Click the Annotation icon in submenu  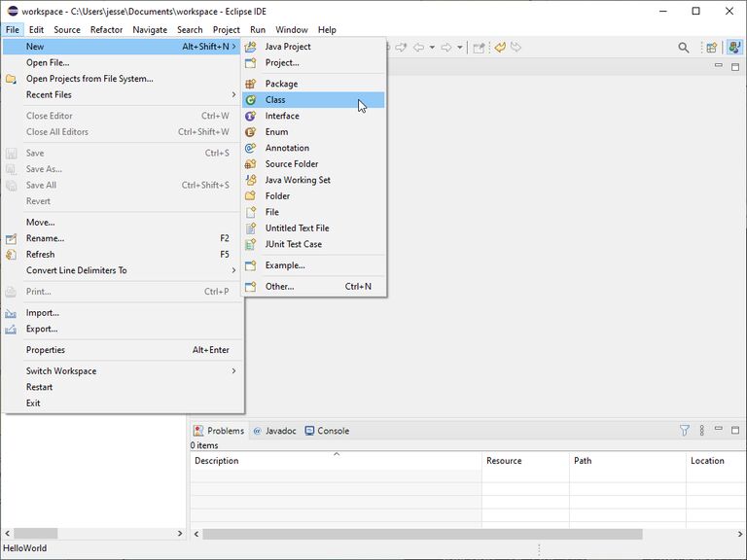click(x=251, y=149)
